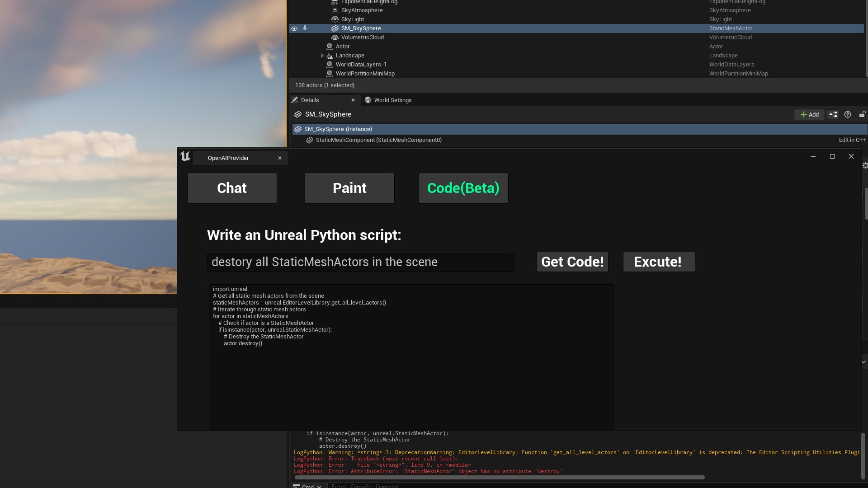Screen dimensions: 868x488
Task: Toggle the Details panel lock icon
Action: [862, 114]
